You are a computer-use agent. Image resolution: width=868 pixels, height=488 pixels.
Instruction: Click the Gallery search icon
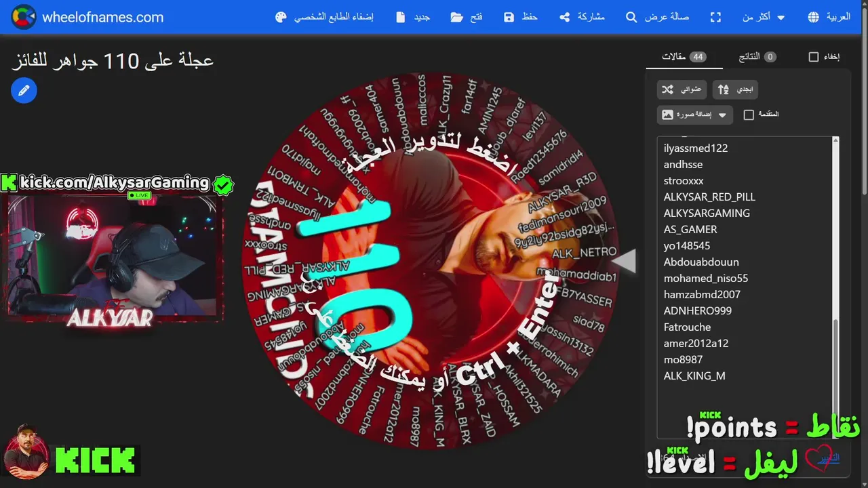tap(631, 17)
